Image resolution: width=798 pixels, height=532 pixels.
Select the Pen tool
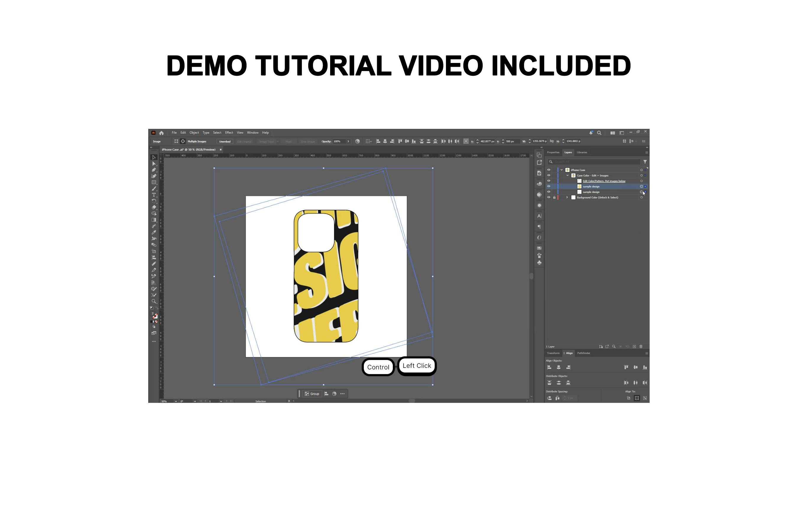click(154, 170)
